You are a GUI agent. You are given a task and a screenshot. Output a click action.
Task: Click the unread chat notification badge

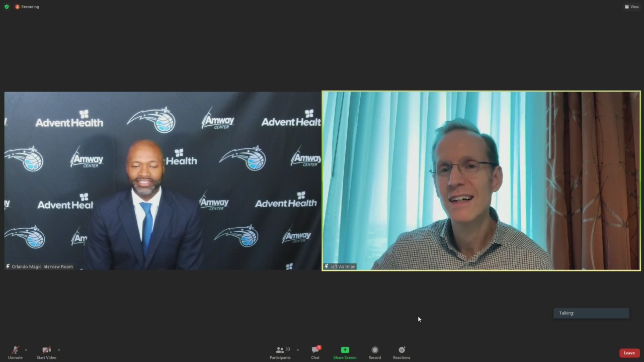coord(318,347)
